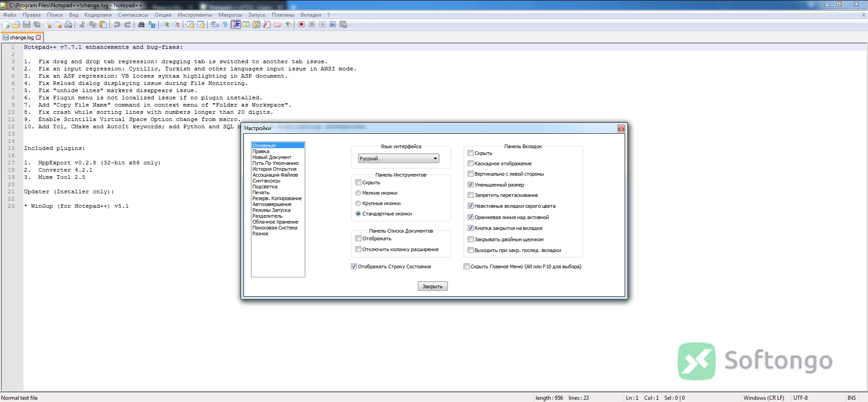Viewport: 868px width, 402px height.
Task: Open the Плагины menu
Action: pyautogui.click(x=283, y=15)
